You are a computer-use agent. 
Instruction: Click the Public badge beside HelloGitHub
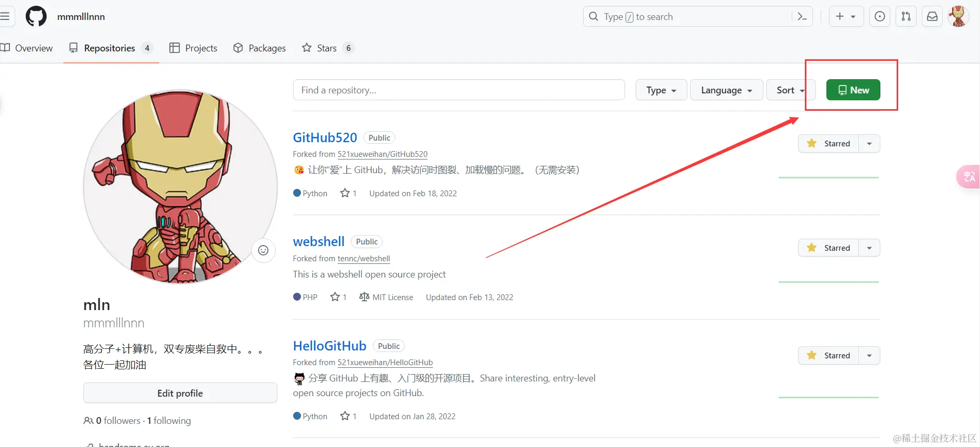click(389, 346)
